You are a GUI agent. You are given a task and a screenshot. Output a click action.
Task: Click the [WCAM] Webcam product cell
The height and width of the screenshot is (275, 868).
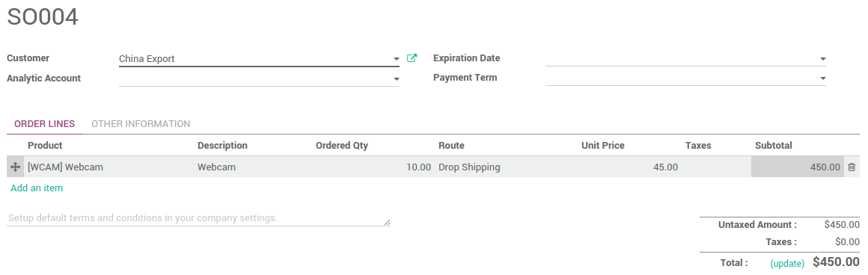click(109, 167)
